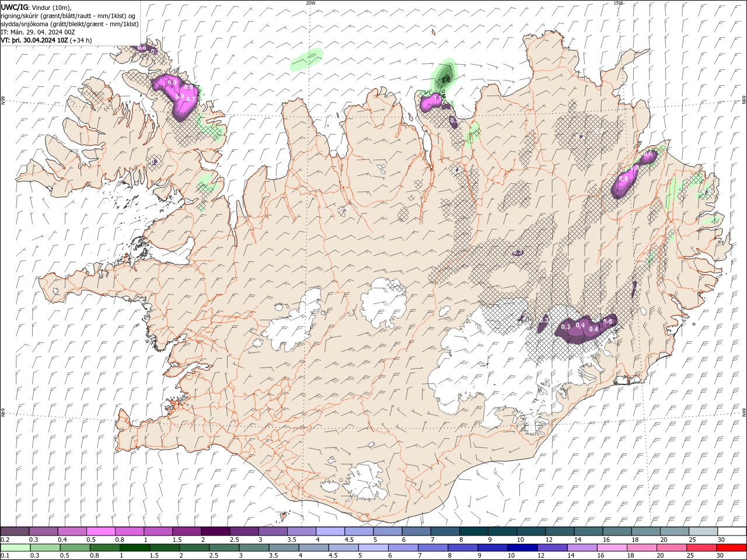
Task: Select the snow legend swatch for 0.3–0.4
Action: point(44,531)
